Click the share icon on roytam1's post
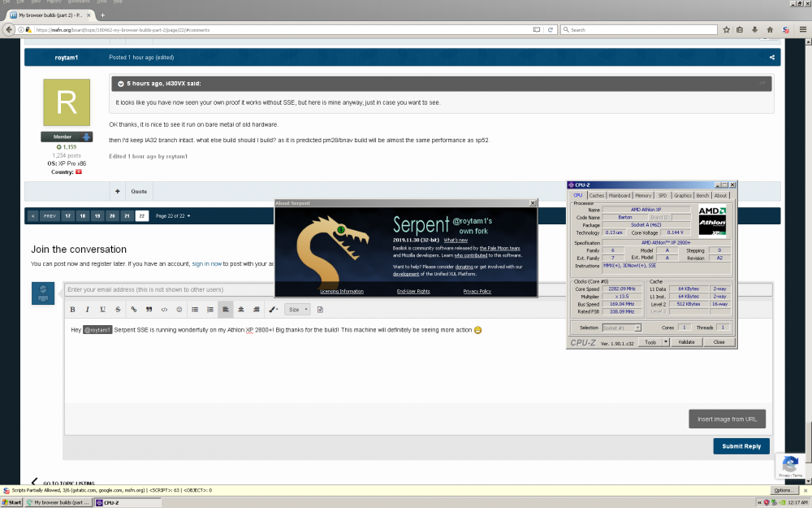The image size is (812, 508). [x=771, y=58]
